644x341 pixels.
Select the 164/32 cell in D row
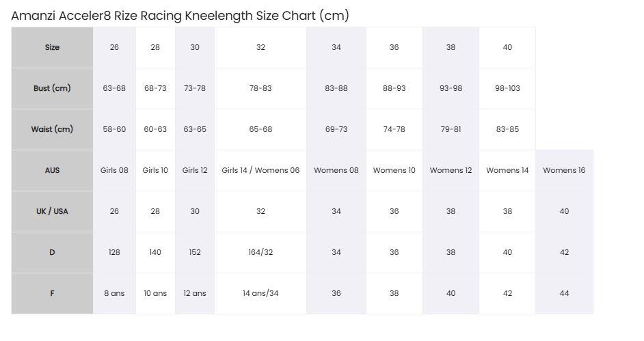click(x=260, y=253)
